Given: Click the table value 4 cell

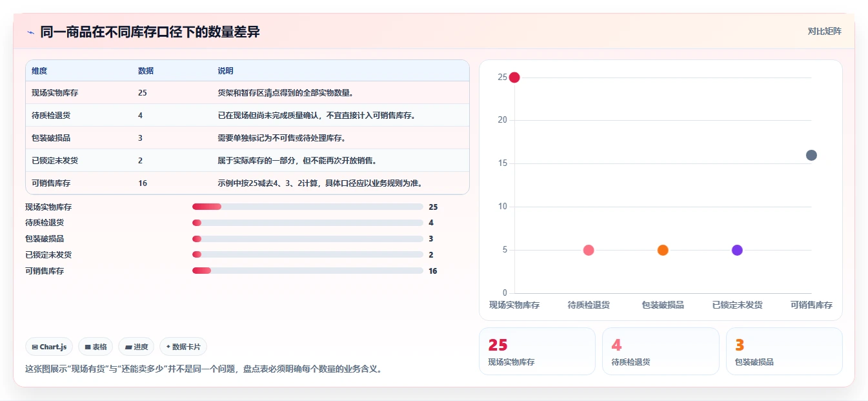Looking at the screenshot, I should point(140,116).
